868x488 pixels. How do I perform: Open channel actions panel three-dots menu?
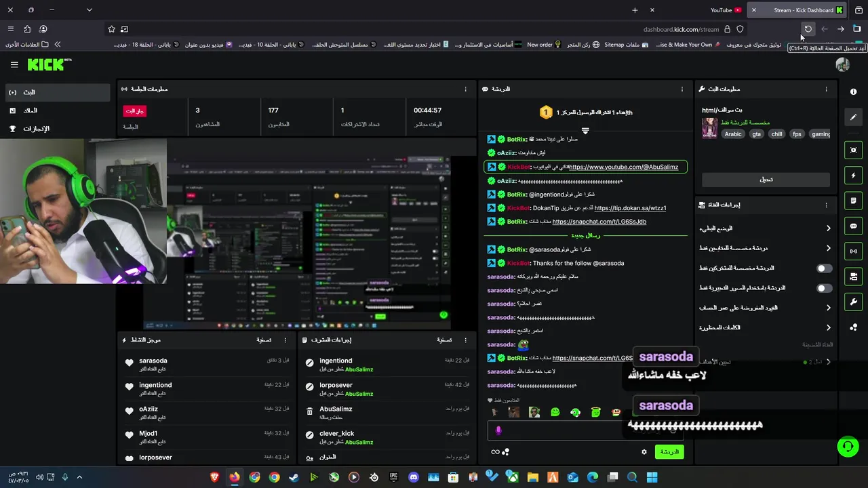826,205
